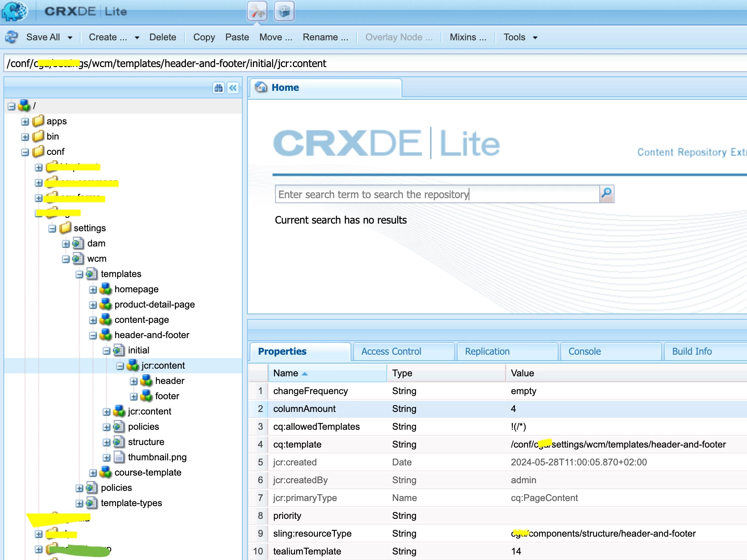Collapse the header-and-footer node
747x560 pixels.
pyautogui.click(x=93, y=336)
